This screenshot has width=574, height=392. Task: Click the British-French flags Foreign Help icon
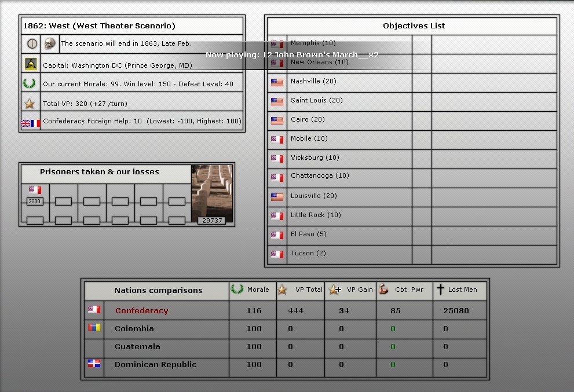(31, 123)
